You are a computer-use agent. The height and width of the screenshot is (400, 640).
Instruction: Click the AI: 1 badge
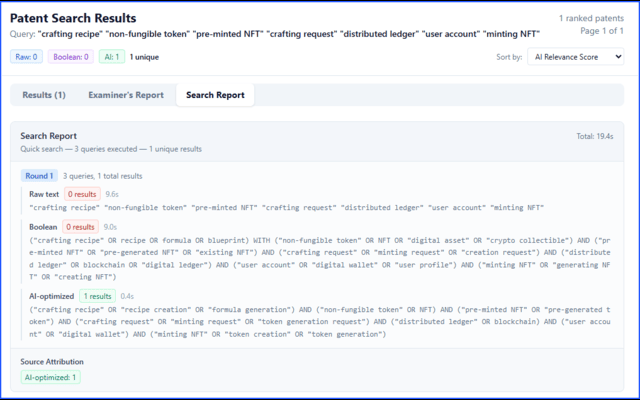point(112,57)
